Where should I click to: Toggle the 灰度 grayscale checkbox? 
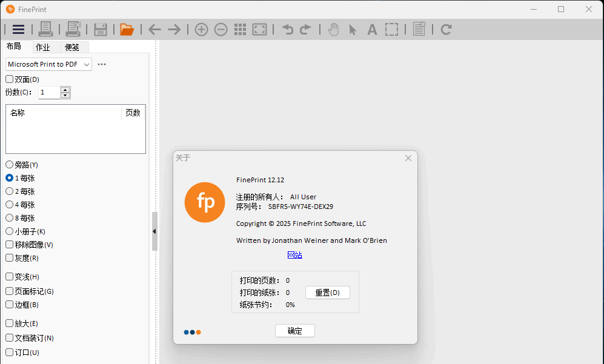point(10,258)
